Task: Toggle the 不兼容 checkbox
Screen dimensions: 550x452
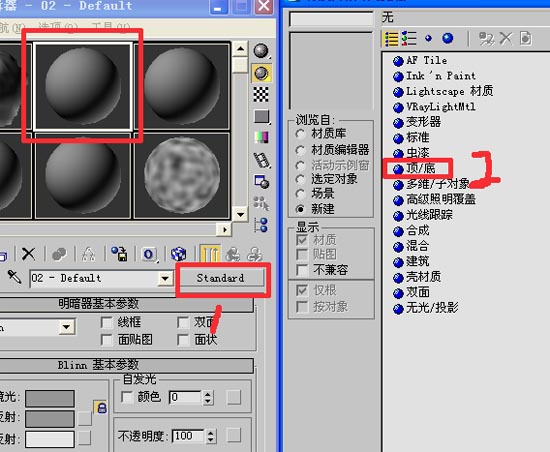Action: pyautogui.click(x=302, y=270)
